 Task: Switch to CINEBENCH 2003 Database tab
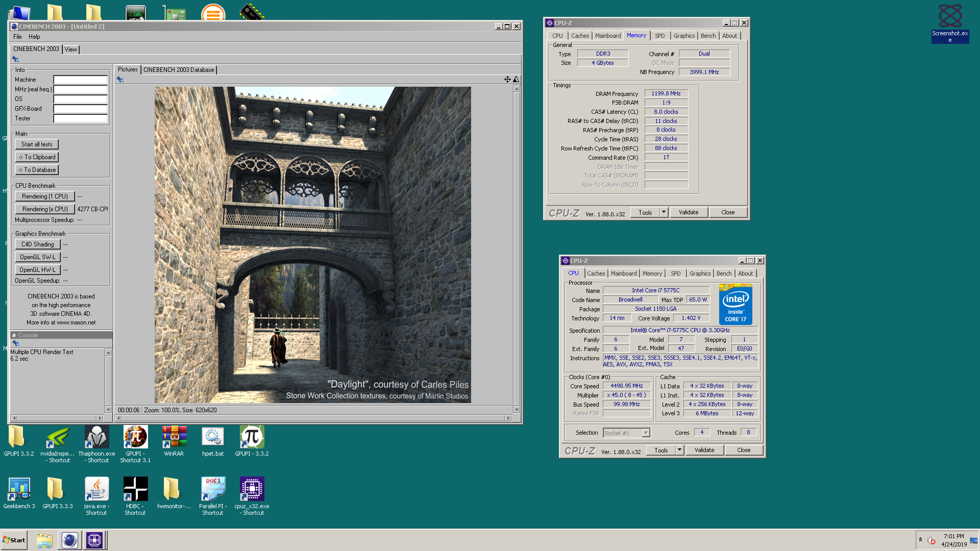point(179,70)
